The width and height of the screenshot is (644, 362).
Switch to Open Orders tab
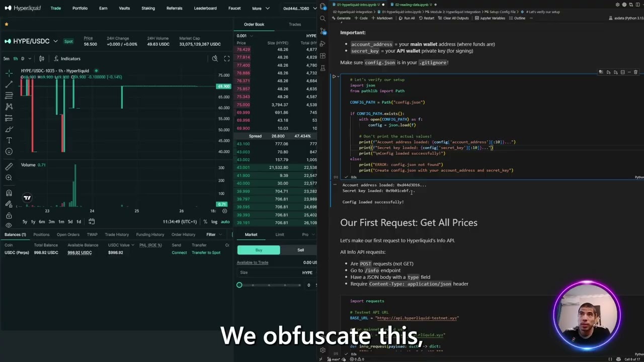[x=68, y=234]
